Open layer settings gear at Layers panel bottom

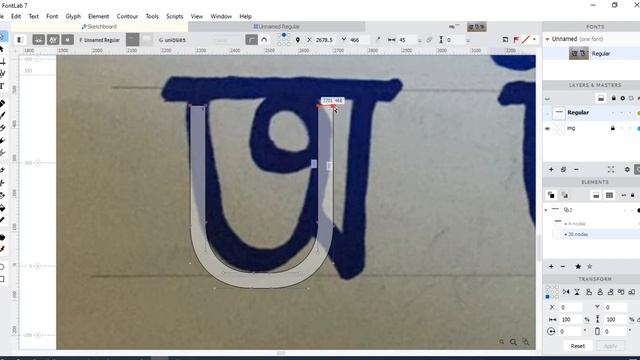(627, 169)
